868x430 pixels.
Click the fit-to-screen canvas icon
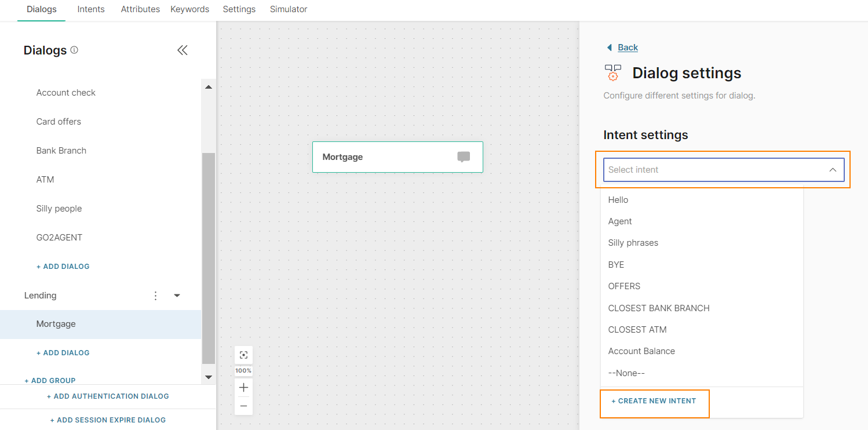click(243, 355)
